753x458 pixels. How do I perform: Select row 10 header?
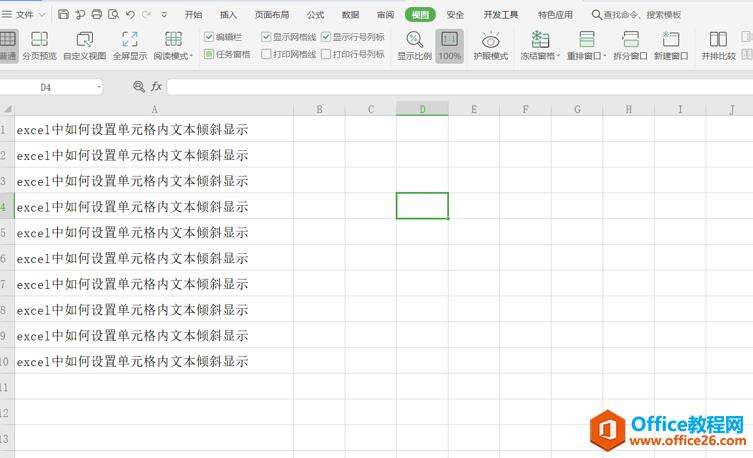pos(7,361)
